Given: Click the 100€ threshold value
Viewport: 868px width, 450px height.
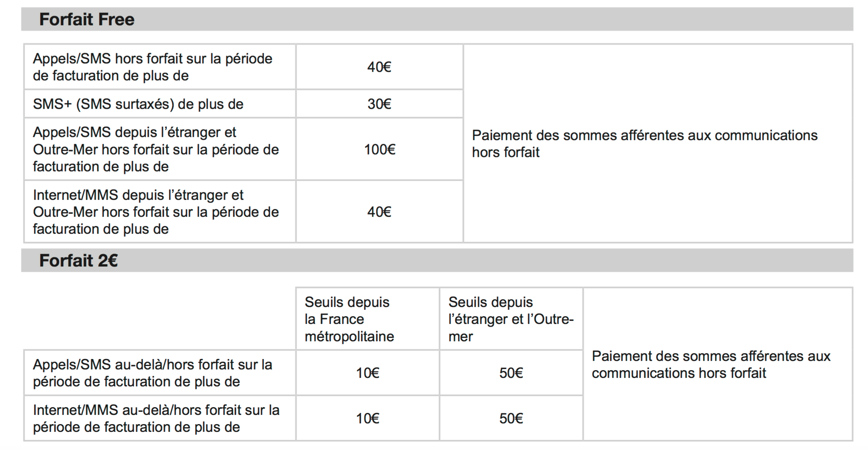Looking at the screenshot, I should tap(379, 149).
